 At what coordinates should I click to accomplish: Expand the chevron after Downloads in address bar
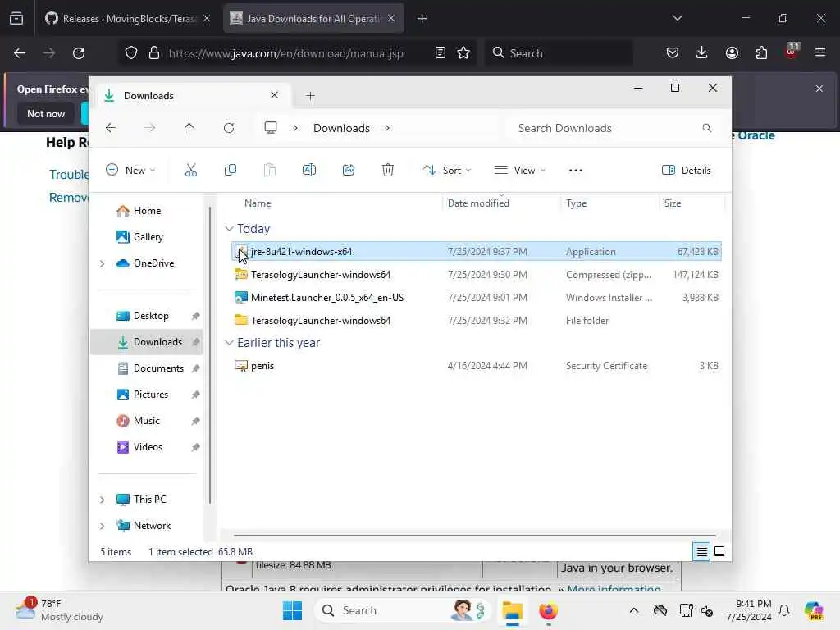[387, 128]
